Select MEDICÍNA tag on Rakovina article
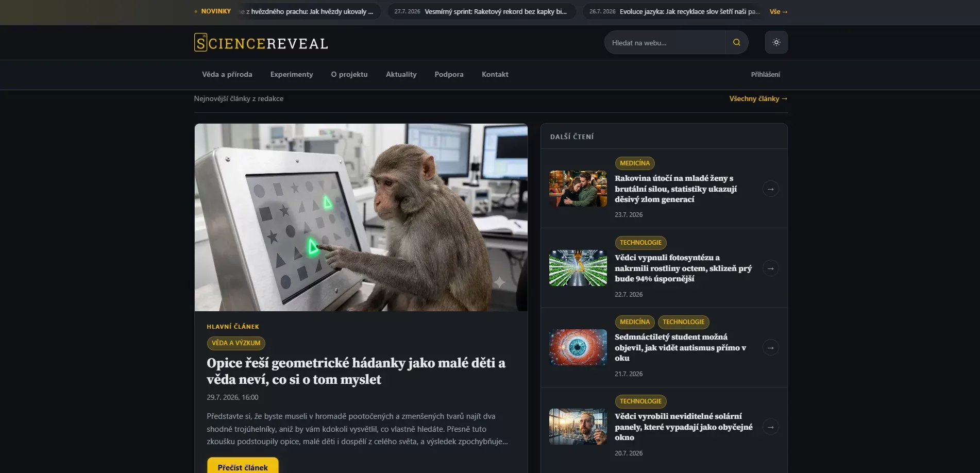This screenshot has width=980, height=473. (635, 163)
